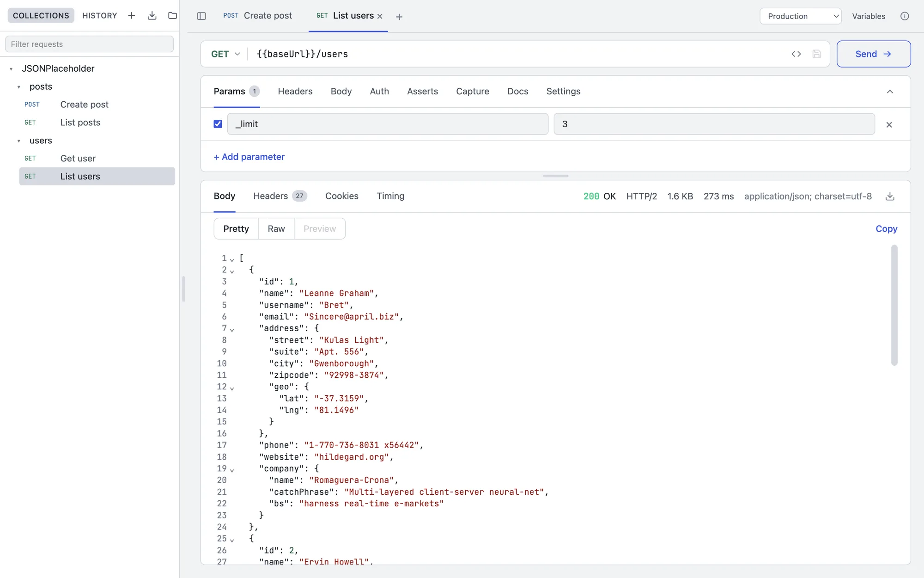Image resolution: width=924 pixels, height=578 pixels.
Task: Add a new request tab
Action: tap(399, 17)
